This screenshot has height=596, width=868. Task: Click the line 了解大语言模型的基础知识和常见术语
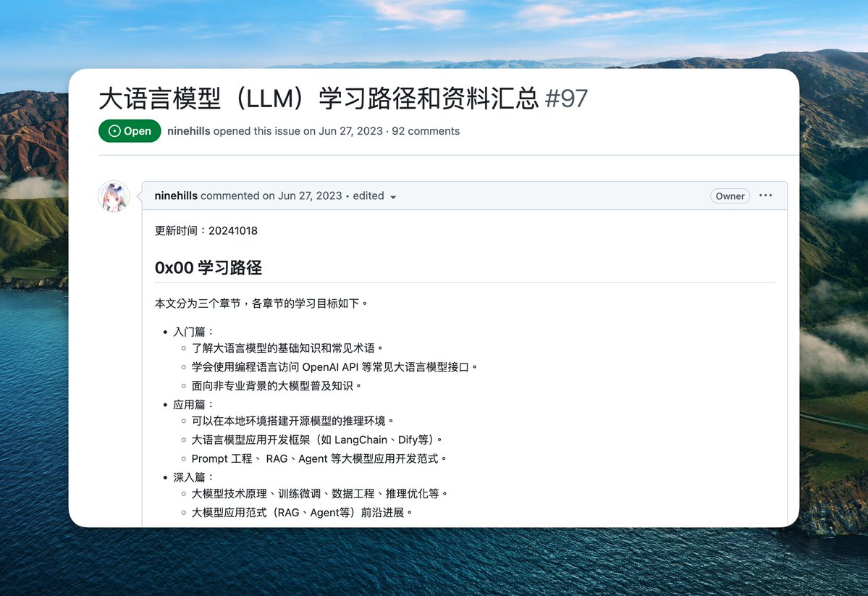tap(287, 348)
